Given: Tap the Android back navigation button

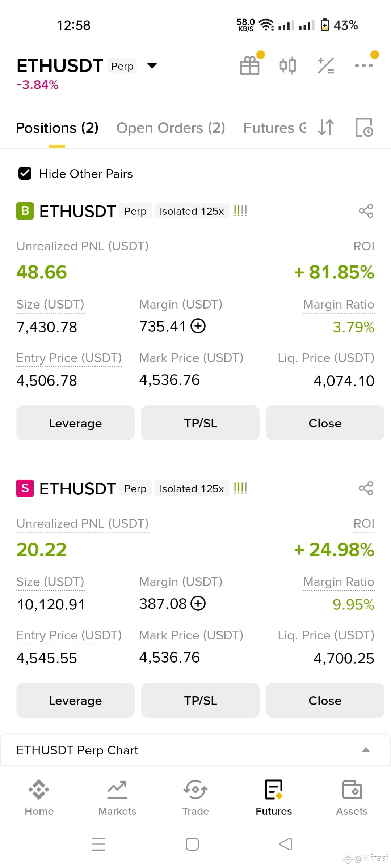Looking at the screenshot, I should point(286,844).
